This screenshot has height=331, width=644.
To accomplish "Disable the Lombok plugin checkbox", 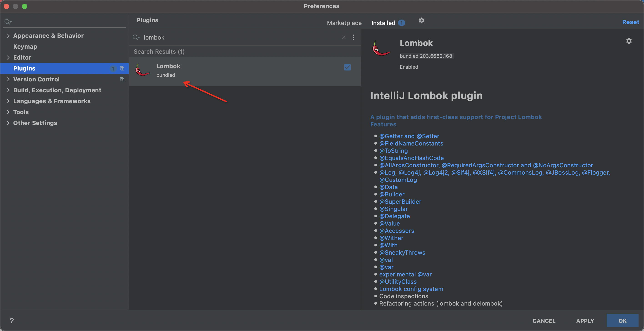I will (x=347, y=67).
